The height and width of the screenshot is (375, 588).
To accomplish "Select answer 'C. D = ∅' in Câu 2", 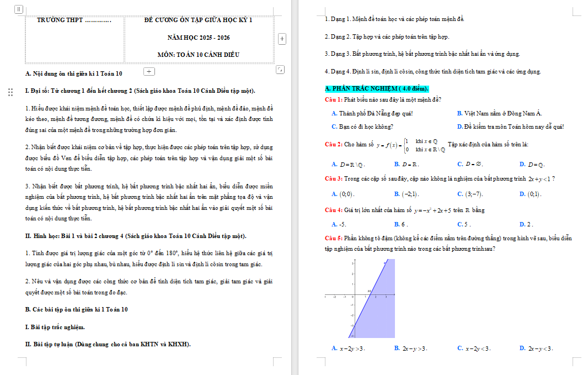I will (x=471, y=165).
